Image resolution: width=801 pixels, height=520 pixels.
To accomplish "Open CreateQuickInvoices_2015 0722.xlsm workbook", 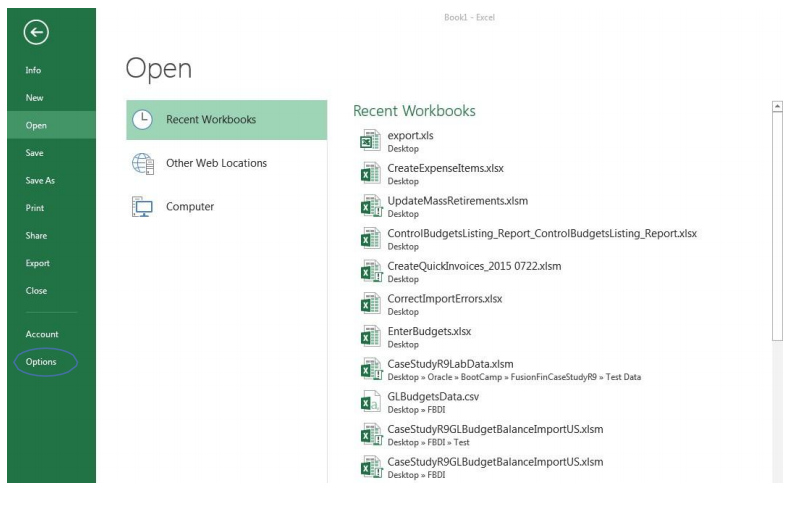I will [466, 265].
